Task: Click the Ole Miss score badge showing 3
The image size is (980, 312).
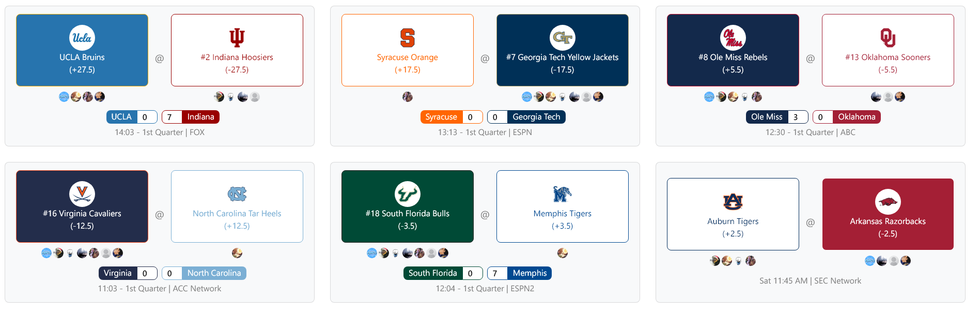Action: [796, 117]
